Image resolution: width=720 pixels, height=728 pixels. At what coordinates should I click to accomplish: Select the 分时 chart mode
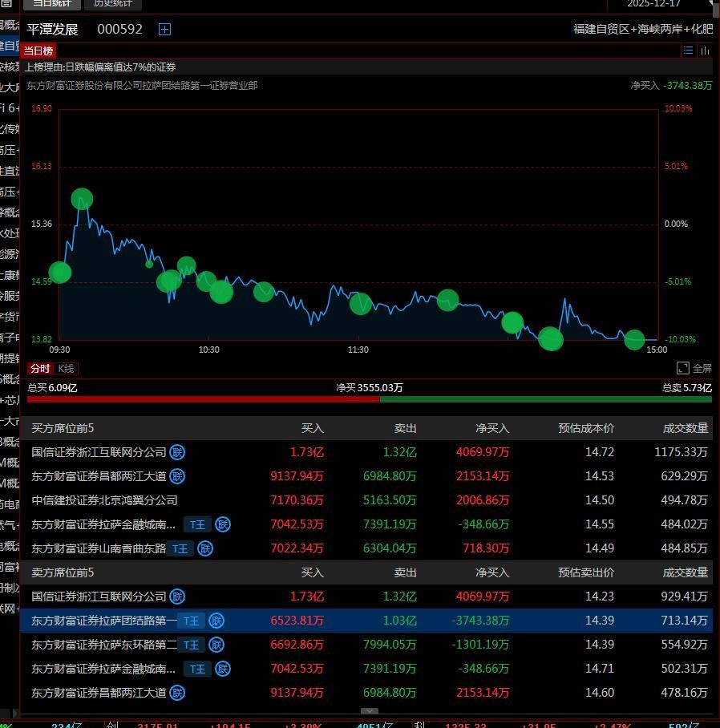pyautogui.click(x=40, y=369)
